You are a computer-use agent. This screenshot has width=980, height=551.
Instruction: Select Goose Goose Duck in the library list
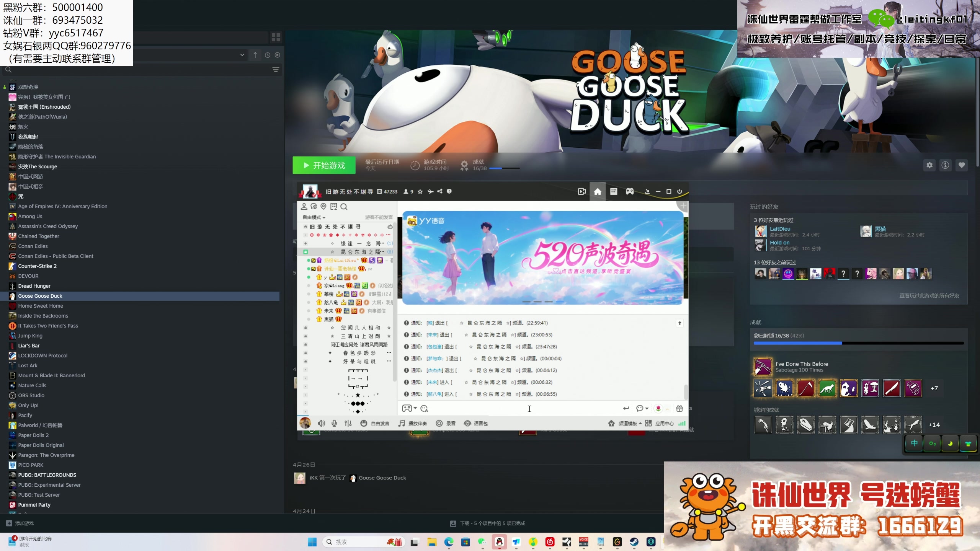pyautogui.click(x=140, y=296)
